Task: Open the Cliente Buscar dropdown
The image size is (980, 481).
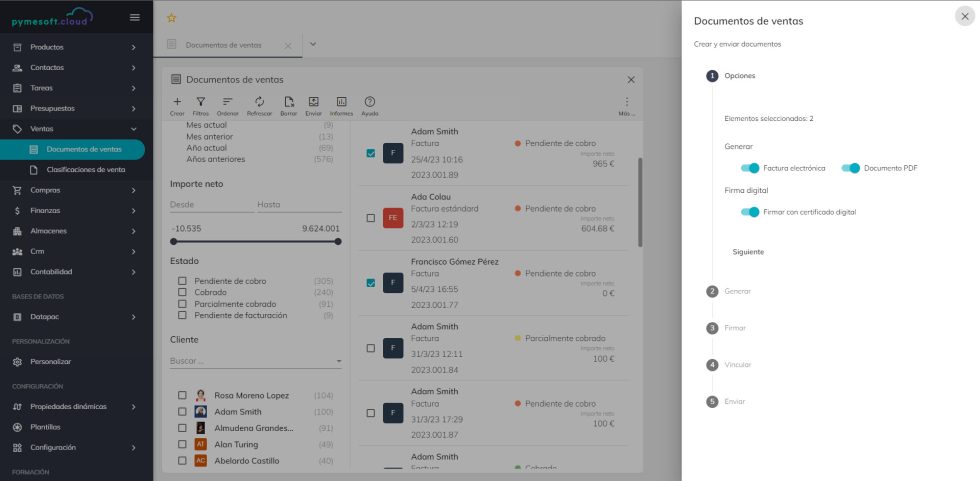Action: pos(256,361)
